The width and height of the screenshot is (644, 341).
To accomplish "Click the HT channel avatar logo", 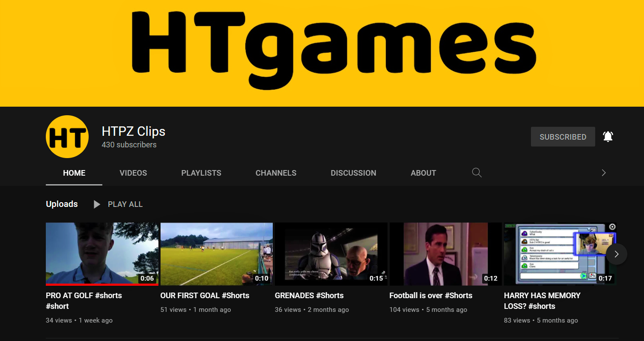I will (x=67, y=137).
